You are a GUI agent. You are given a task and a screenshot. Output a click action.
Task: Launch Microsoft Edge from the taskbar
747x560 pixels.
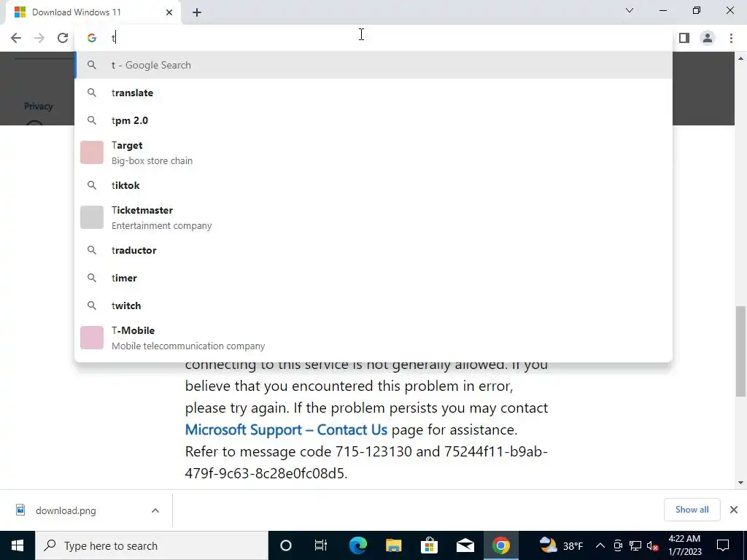[x=357, y=545]
